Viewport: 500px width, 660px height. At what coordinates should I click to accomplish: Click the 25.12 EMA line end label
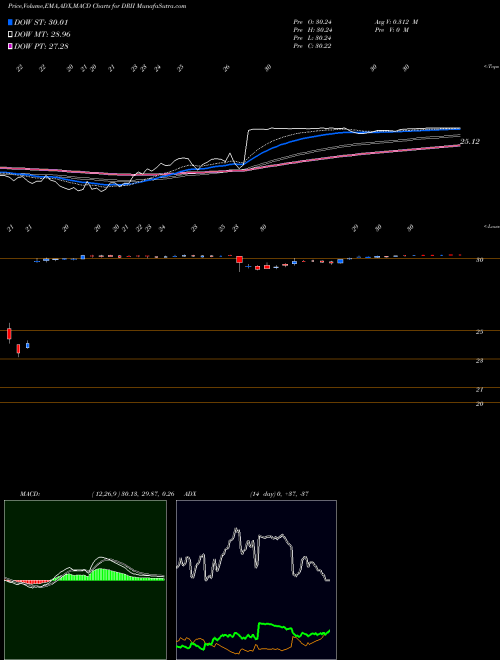tap(470, 142)
